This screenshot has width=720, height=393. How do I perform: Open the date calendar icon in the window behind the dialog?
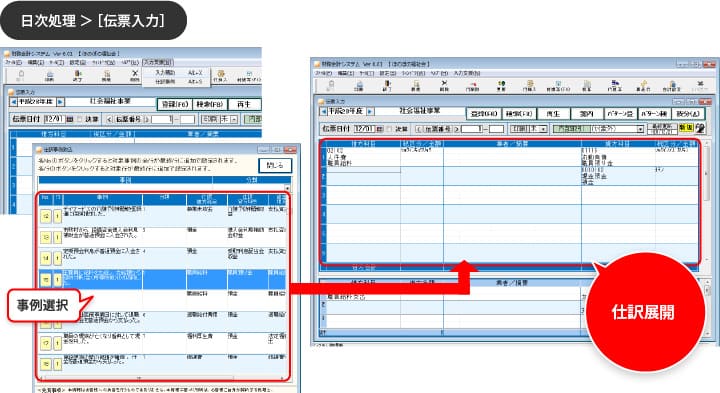(70, 119)
